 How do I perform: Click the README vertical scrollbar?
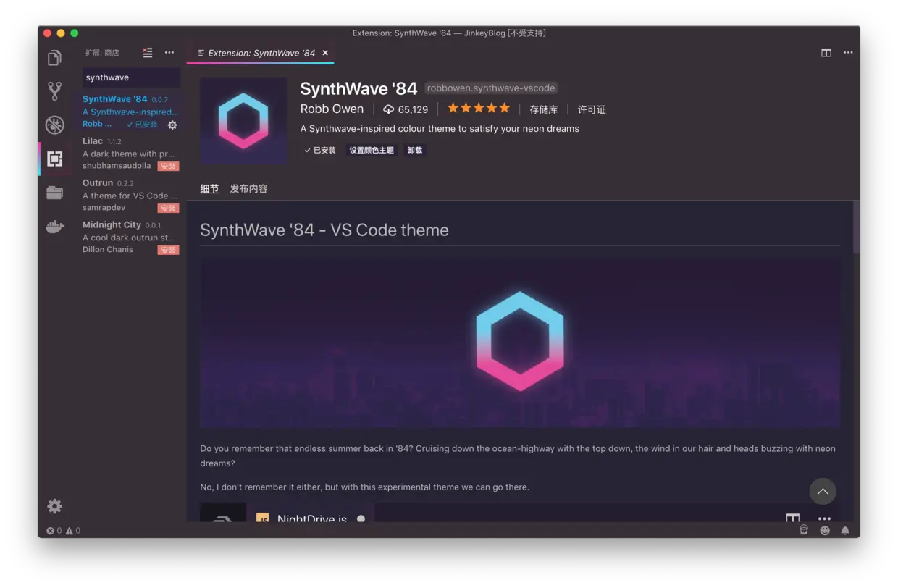[x=857, y=227]
